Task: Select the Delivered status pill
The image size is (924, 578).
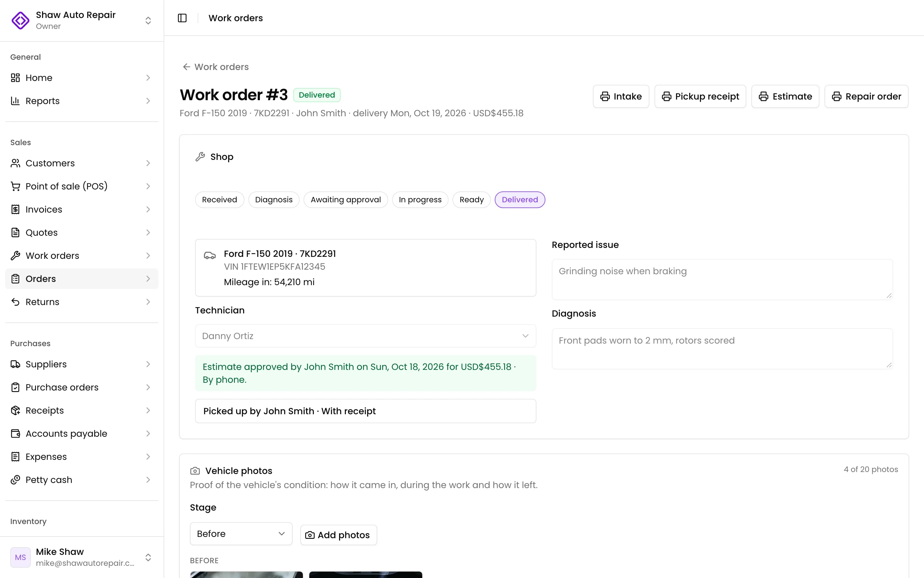Action: (520, 199)
